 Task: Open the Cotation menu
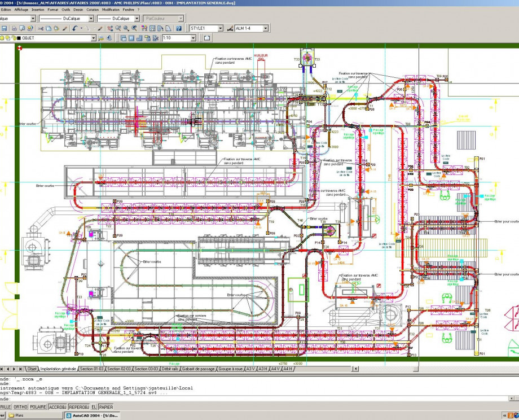pos(93,10)
